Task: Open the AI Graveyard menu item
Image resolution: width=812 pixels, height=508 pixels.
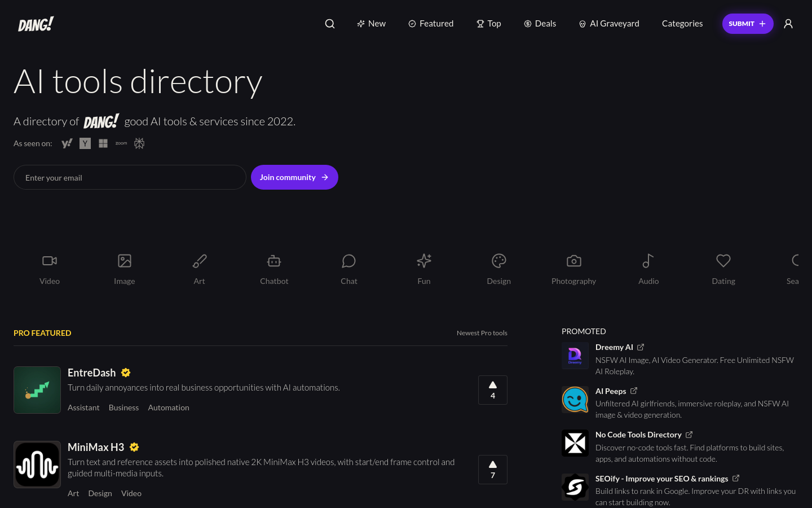Action: pos(609,24)
